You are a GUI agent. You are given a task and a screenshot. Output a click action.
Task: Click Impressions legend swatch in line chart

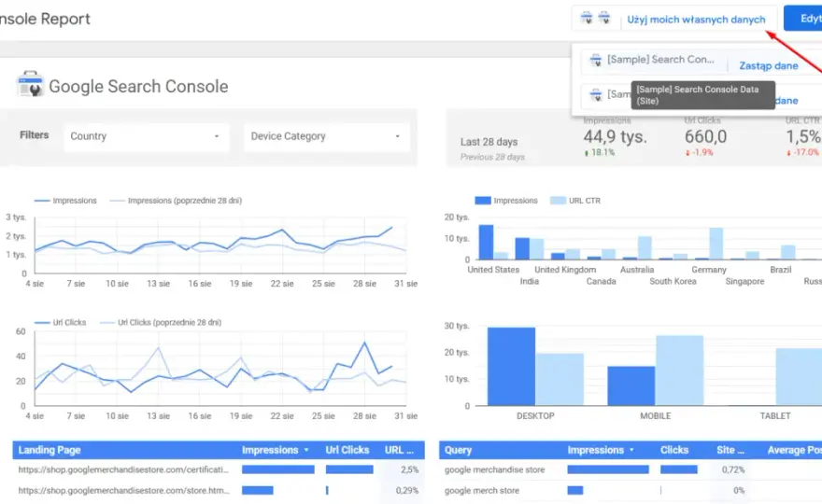click(42, 201)
